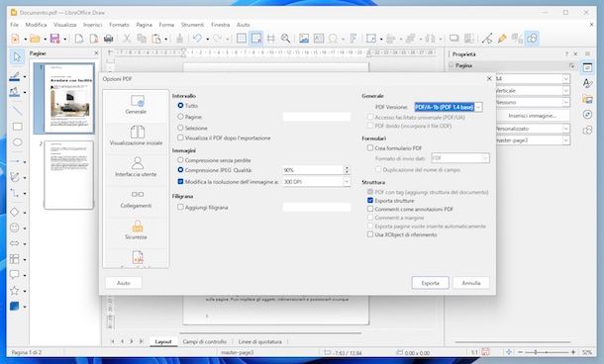This screenshot has width=604, height=364.
Task: Open the Formato menu
Action: 119,25
